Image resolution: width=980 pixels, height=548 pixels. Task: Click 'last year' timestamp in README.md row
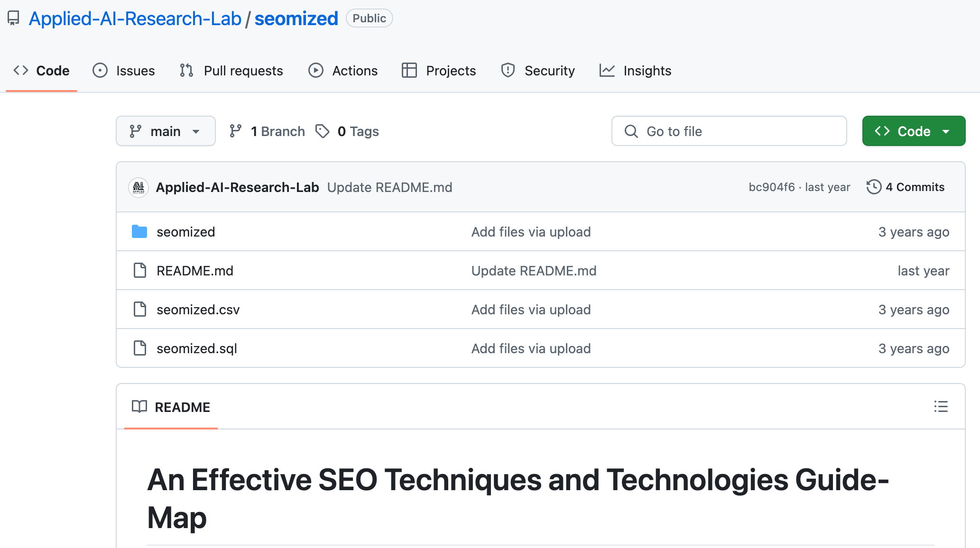924,271
